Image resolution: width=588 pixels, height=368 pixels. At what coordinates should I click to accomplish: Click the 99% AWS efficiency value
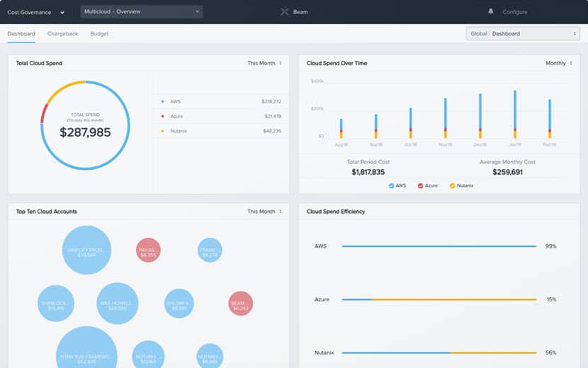550,246
